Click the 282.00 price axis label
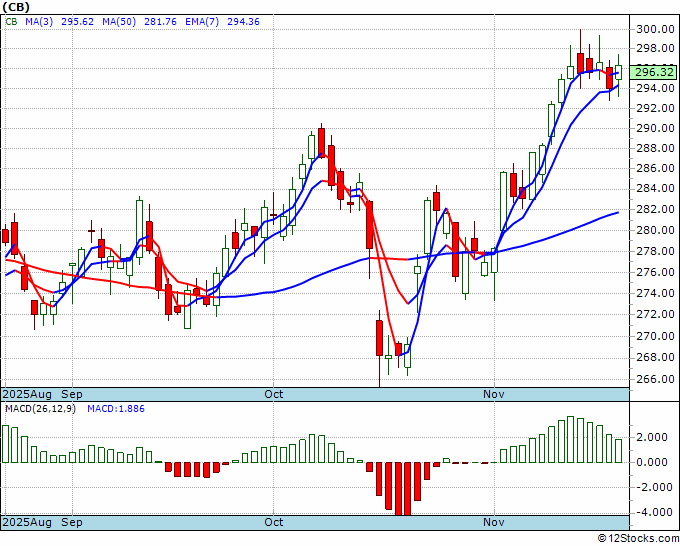Viewport: 680px width, 546px height. 655,209
